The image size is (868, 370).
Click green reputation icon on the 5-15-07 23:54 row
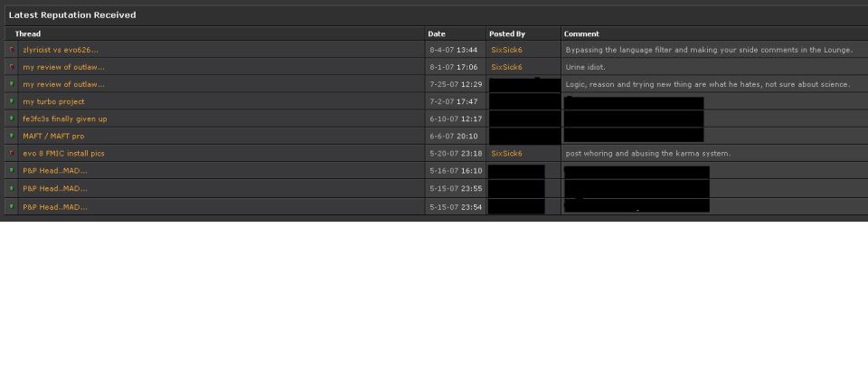coord(12,206)
